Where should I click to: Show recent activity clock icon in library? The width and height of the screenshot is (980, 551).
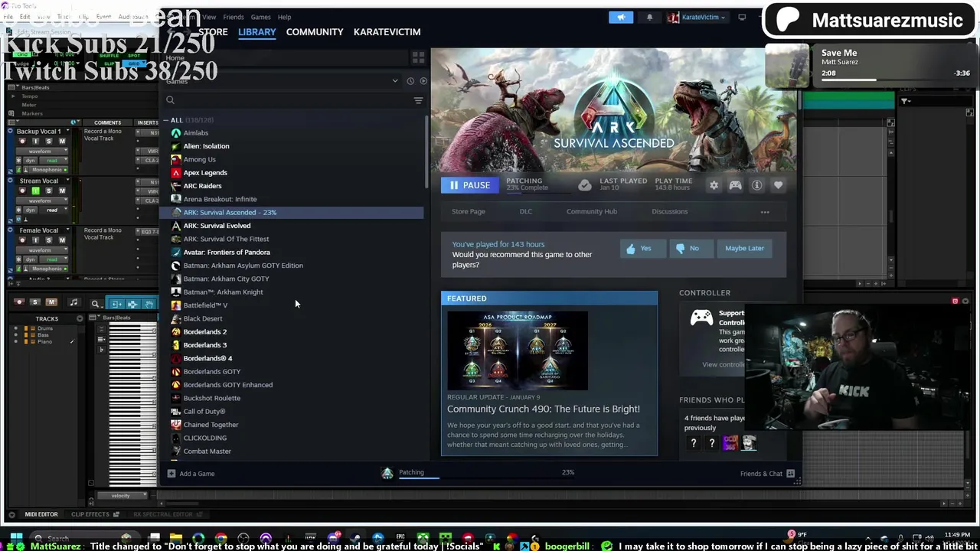click(410, 80)
